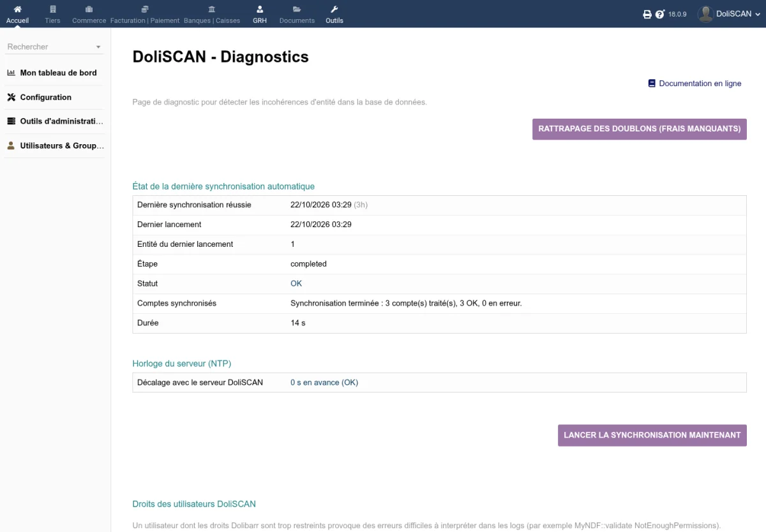Open Outils d'administration sidebar entry
766x532 pixels.
pos(61,121)
